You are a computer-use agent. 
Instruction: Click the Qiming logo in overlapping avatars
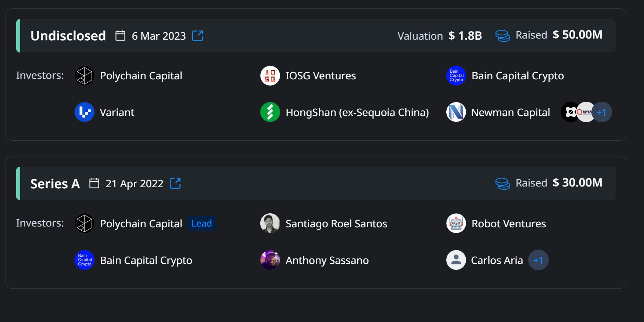586,112
